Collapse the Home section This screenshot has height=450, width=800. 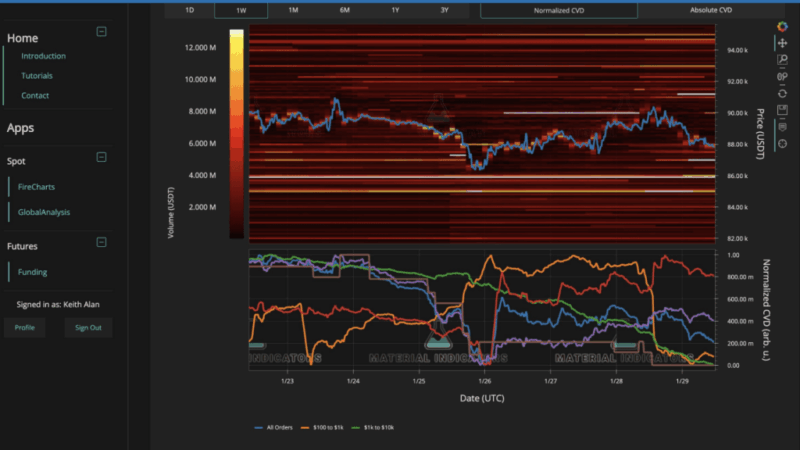[x=102, y=32]
